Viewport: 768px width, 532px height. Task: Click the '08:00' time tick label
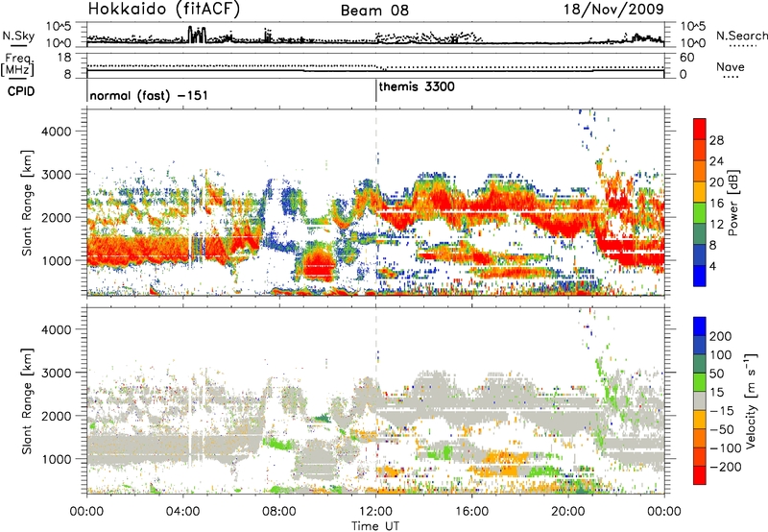[279, 512]
